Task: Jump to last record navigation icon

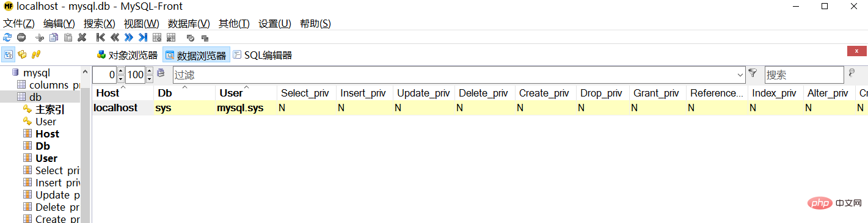Action: pyautogui.click(x=143, y=37)
